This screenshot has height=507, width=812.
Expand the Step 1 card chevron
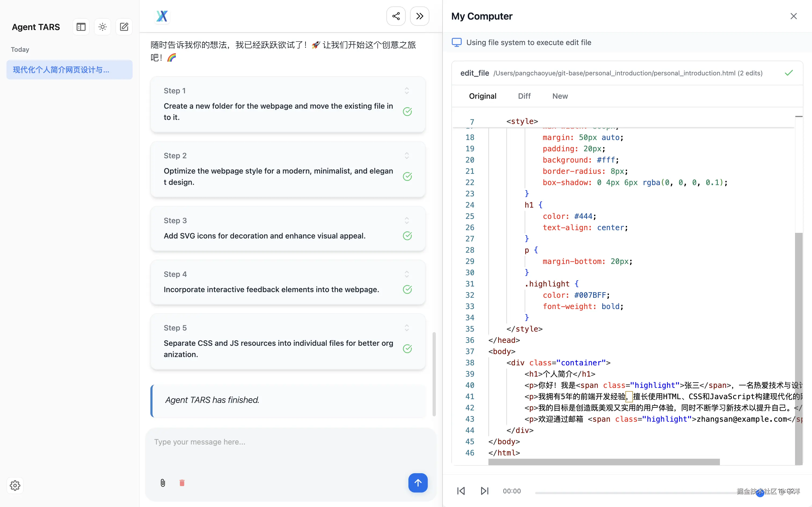pyautogui.click(x=407, y=91)
